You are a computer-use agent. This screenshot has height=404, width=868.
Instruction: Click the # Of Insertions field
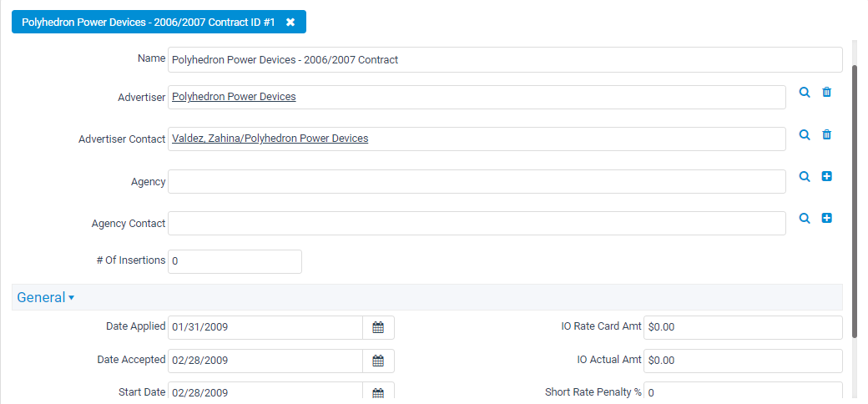[235, 261]
